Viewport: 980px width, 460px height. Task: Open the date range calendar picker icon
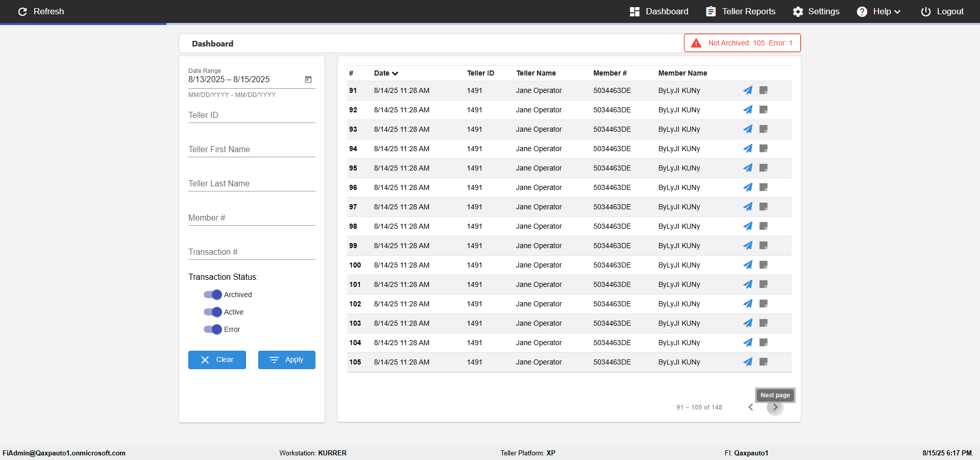(308, 79)
